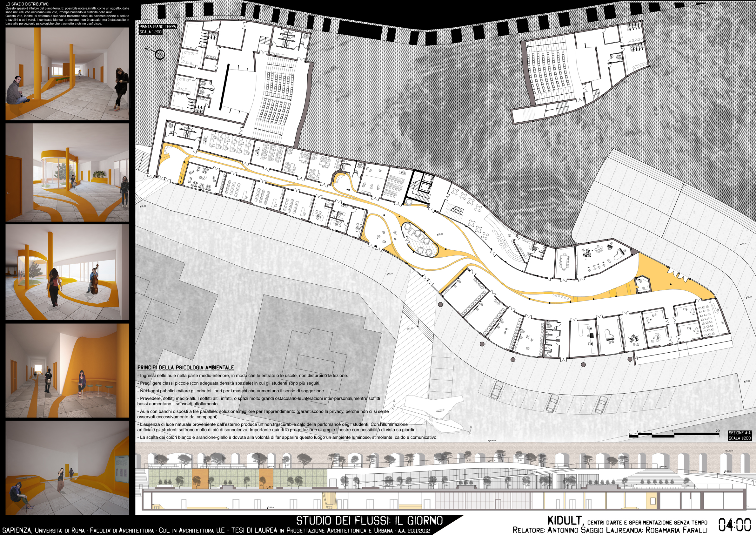Screen dimensions: 756x535
Task: Click the north arrow compass symbol
Action: [159, 54]
